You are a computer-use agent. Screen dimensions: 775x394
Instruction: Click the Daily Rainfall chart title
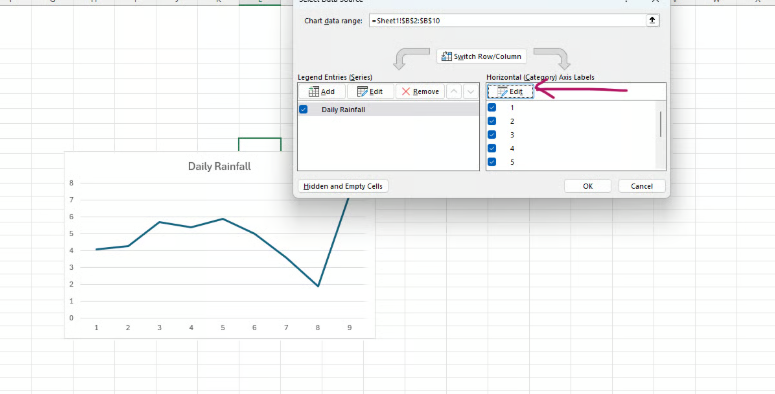pos(219,167)
